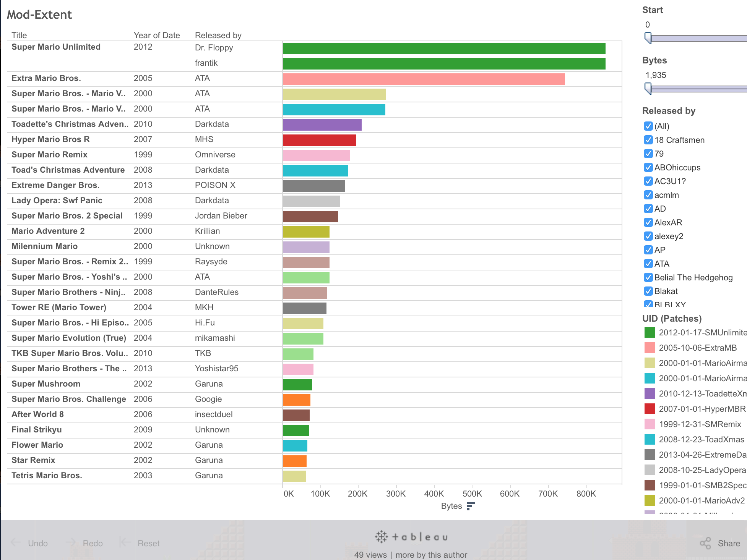The image size is (747, 560).
Task: Click the Extreme Danger Bros. gray bar
Action: pos(314,186)
